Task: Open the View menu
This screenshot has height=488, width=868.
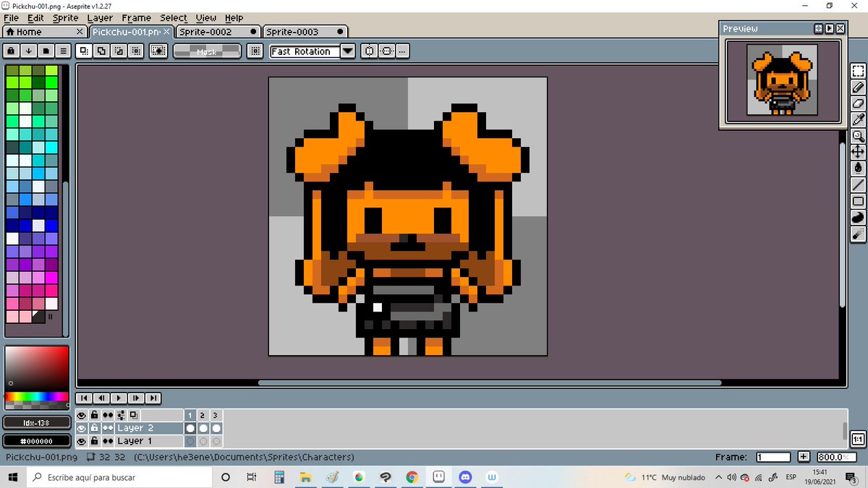Action: point(206,18)
